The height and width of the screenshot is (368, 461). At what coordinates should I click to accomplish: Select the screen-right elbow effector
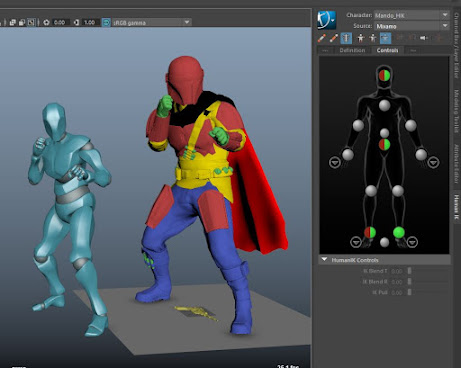pyautogui.click(x=411, y=125)
